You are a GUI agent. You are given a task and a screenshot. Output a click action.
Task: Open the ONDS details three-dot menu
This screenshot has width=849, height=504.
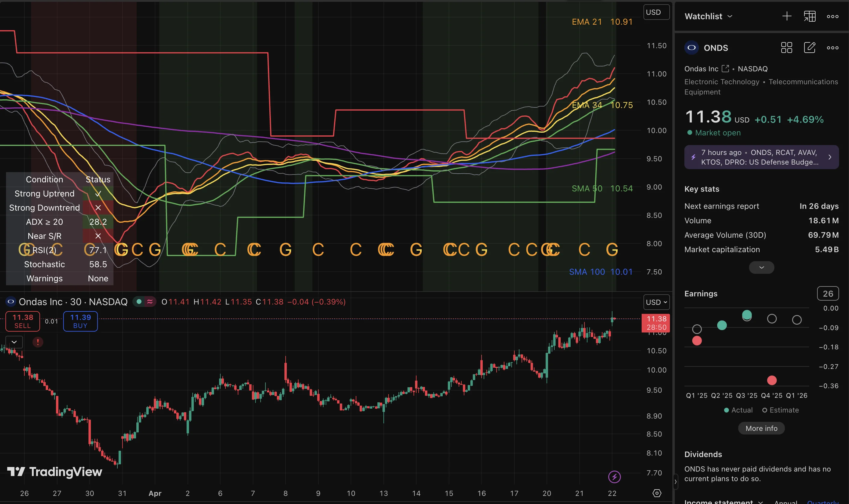pyautogui.click(x=832, y=48)
